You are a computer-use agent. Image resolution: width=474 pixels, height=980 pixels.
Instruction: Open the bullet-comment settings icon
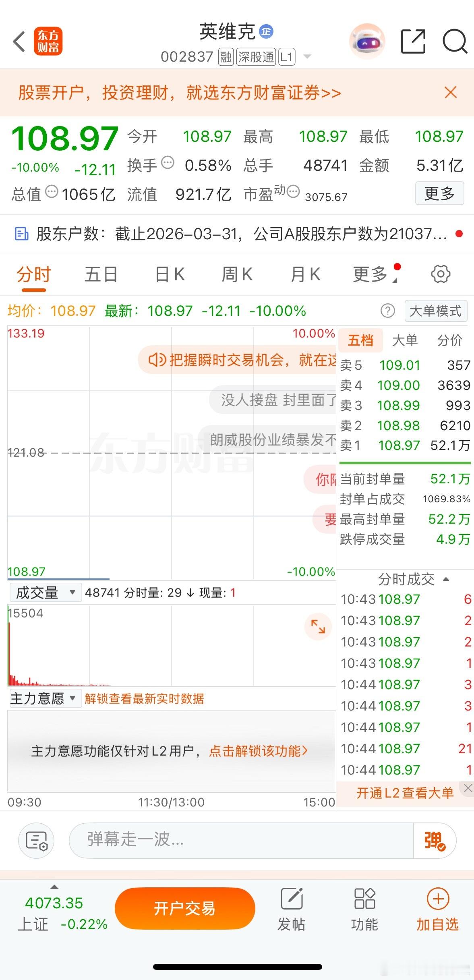pos(37,840)
